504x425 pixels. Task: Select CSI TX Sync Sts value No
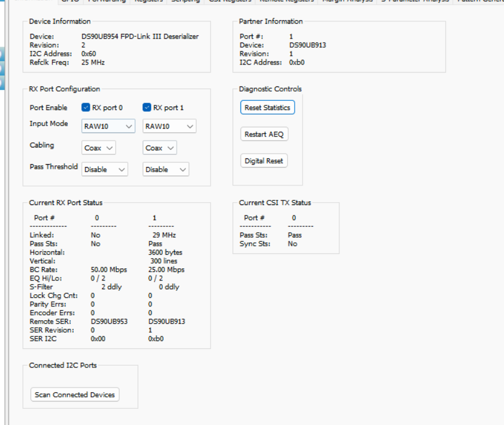292,244
